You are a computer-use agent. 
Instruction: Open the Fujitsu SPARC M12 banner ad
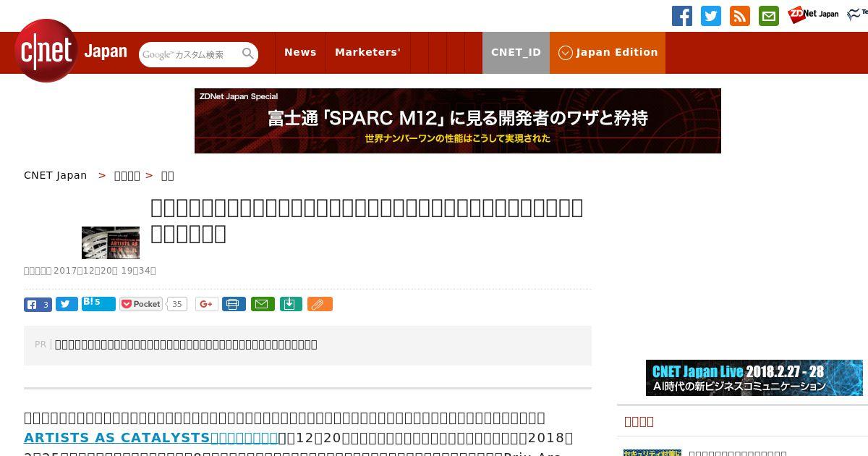point(458,121)
